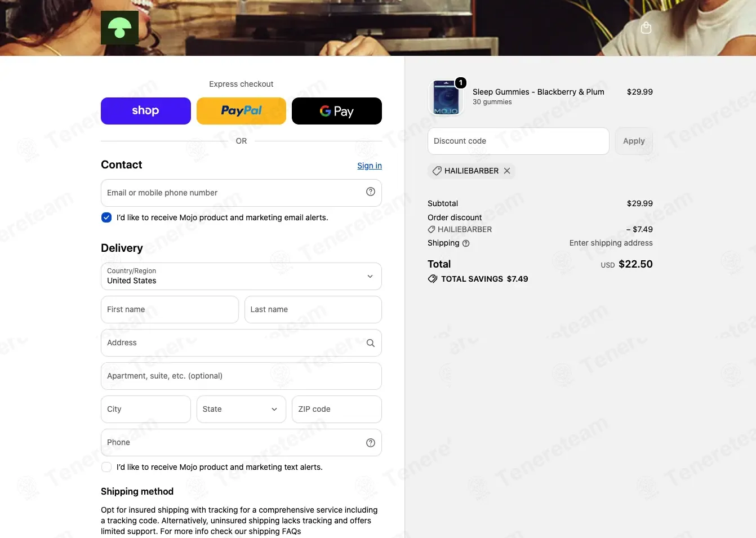Focus the ZIP code field
Viewport: 756px width, 538px height.
coord(337,409)
